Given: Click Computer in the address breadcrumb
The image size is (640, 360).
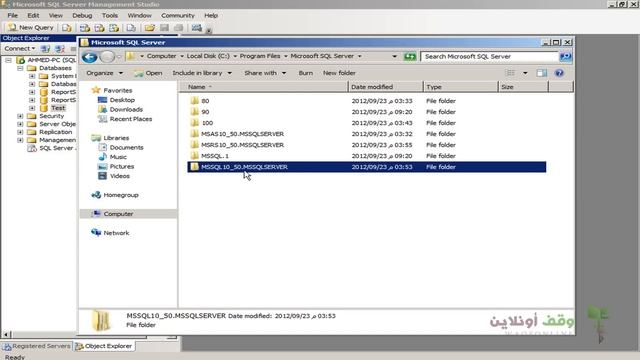Looking at the screenshot, I should (x=161, y=56).
